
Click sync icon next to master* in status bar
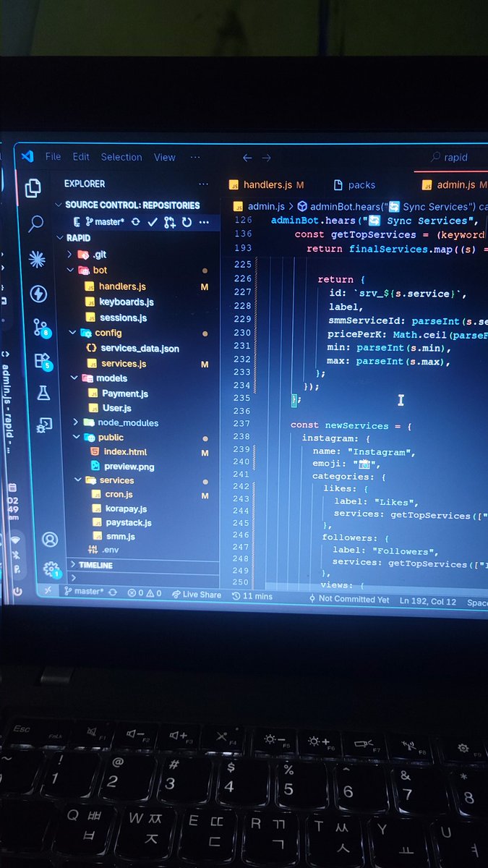tap(113, 592)
